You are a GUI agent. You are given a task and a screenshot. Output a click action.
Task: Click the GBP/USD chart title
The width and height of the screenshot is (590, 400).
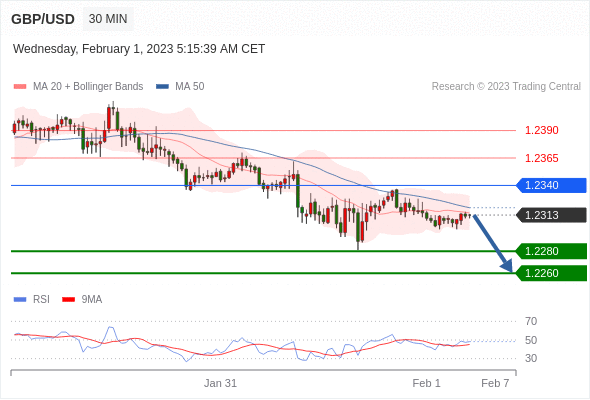(x=43, y=19)
